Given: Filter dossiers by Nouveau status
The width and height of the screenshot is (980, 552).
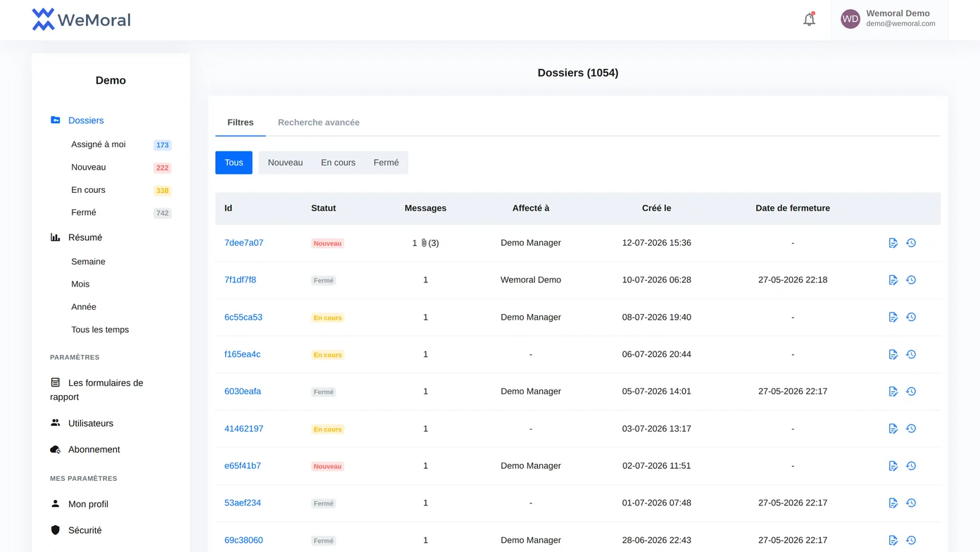Looking at the screenshot, I should click(285, 163).
